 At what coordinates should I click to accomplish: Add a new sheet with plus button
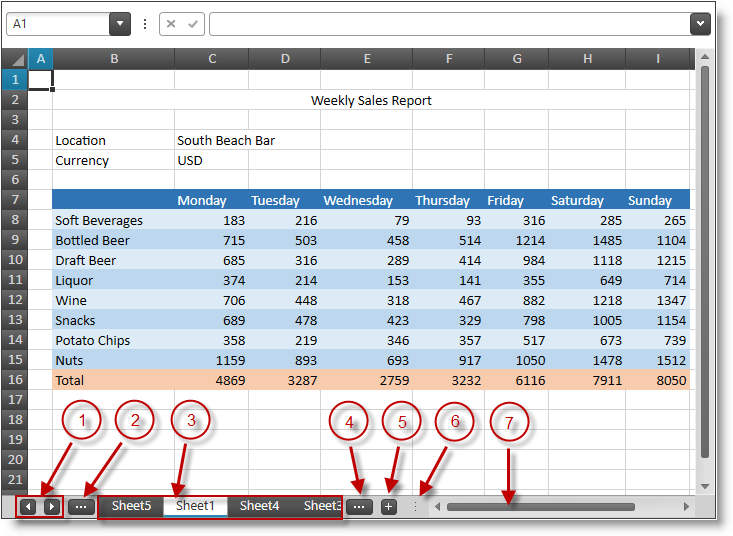pos(389,507)
